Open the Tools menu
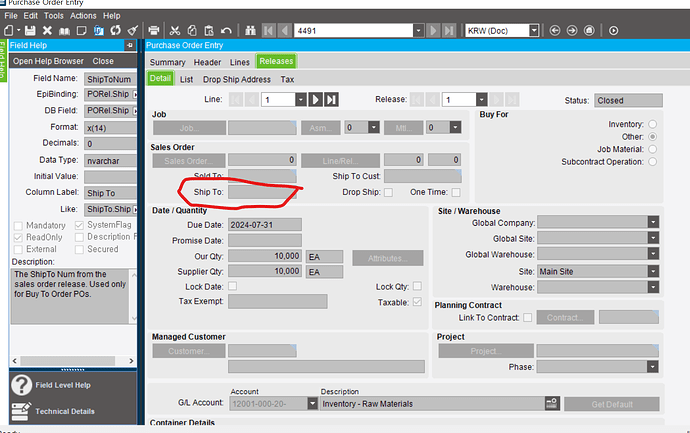This screenshot has width=690, height=433. pos(54,16)
